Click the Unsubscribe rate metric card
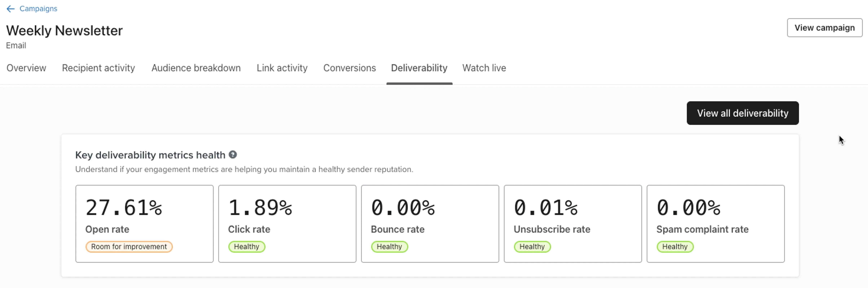Screen dimensions: 868x288 pos(573,223)
